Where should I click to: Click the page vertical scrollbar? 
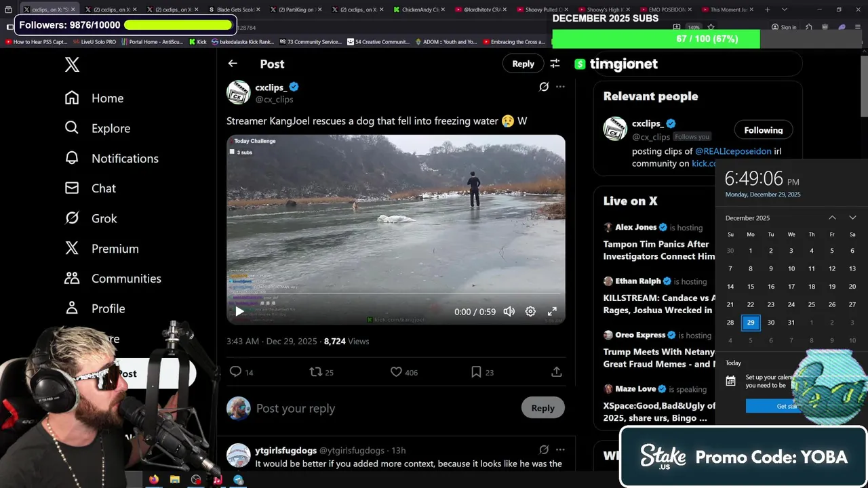864,86
